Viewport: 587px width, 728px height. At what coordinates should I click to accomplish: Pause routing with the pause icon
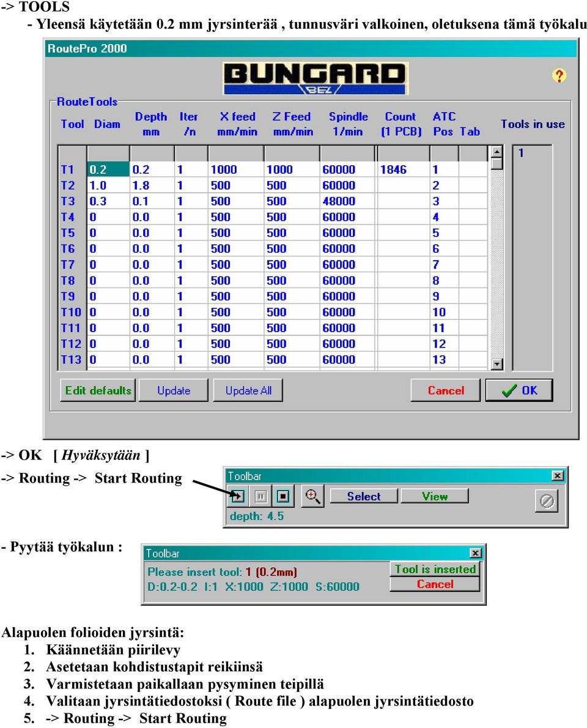(261, 497)
